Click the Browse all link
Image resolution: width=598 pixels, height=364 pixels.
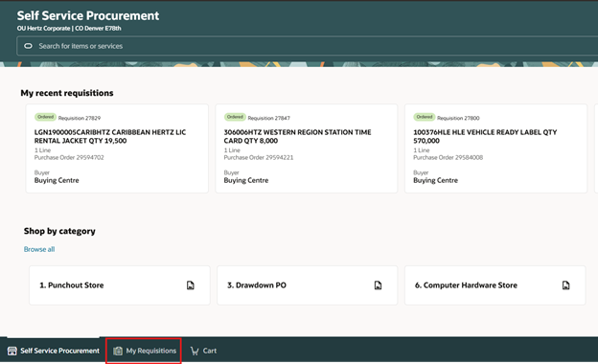pos(39,249)
